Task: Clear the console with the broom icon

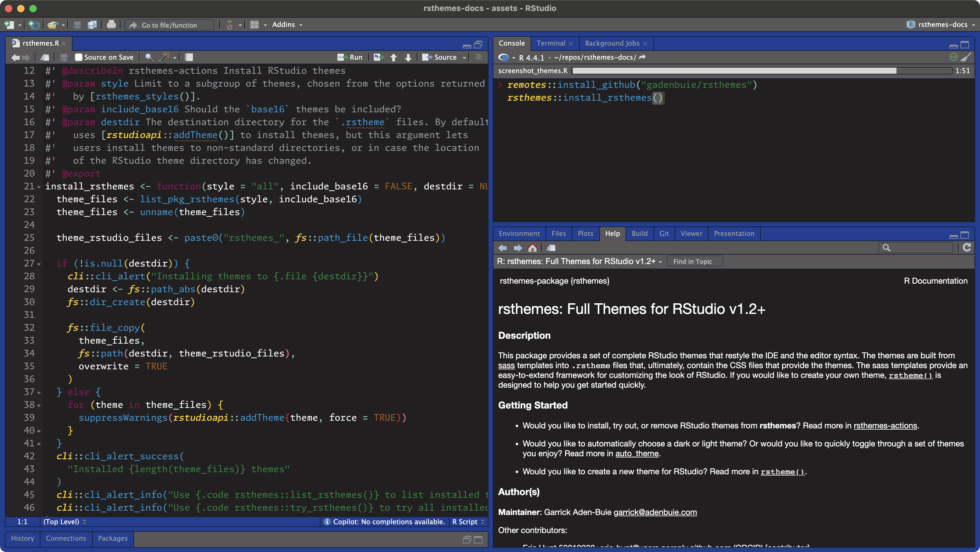Action: (x=966, y=57)
